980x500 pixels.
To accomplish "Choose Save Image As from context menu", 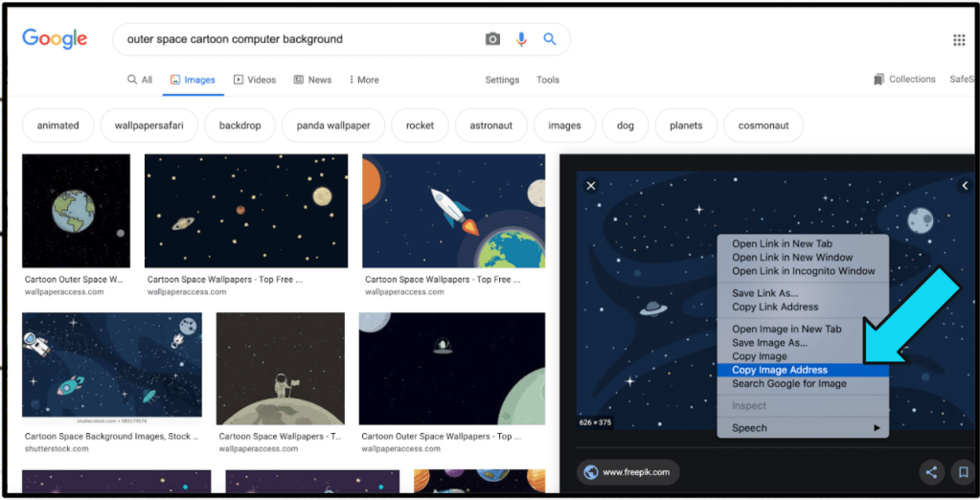I will 769,343.
